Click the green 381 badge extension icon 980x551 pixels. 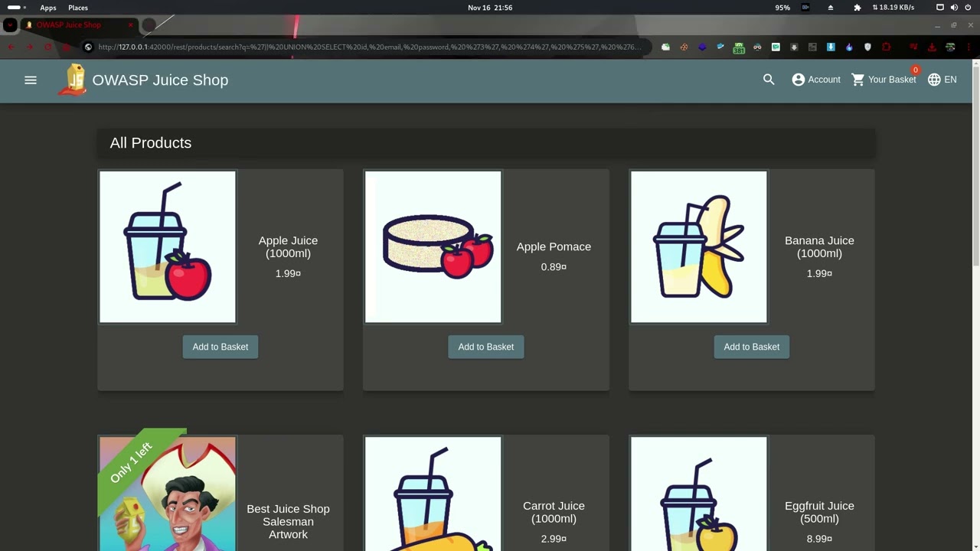739,48
